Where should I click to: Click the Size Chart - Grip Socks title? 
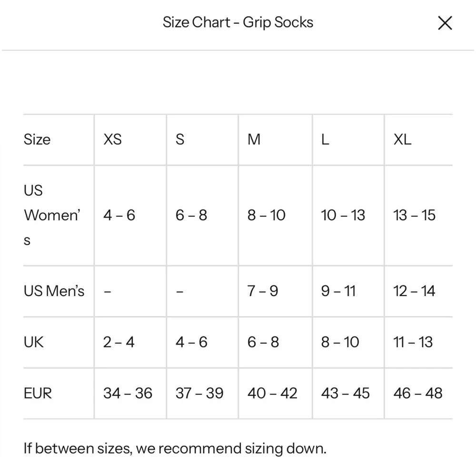pos(238,22)
